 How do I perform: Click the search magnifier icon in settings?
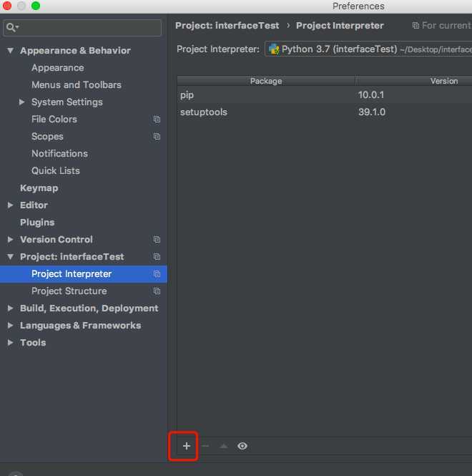11,27
